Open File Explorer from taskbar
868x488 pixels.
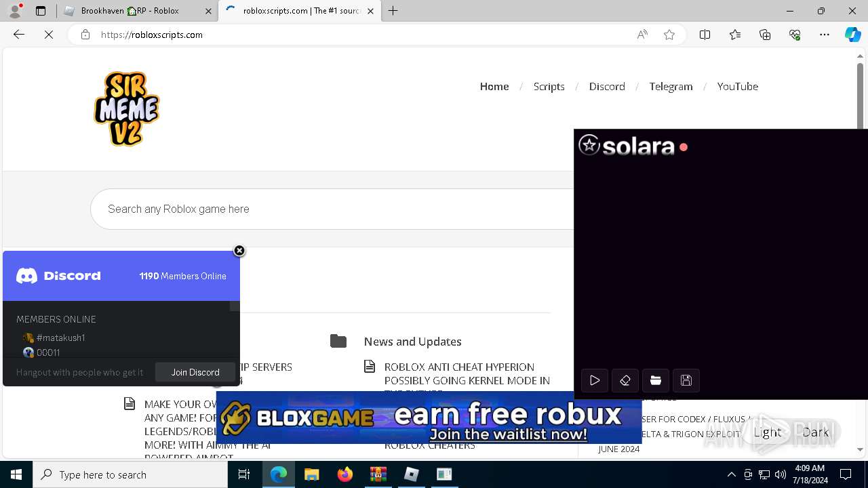point(311,474)
